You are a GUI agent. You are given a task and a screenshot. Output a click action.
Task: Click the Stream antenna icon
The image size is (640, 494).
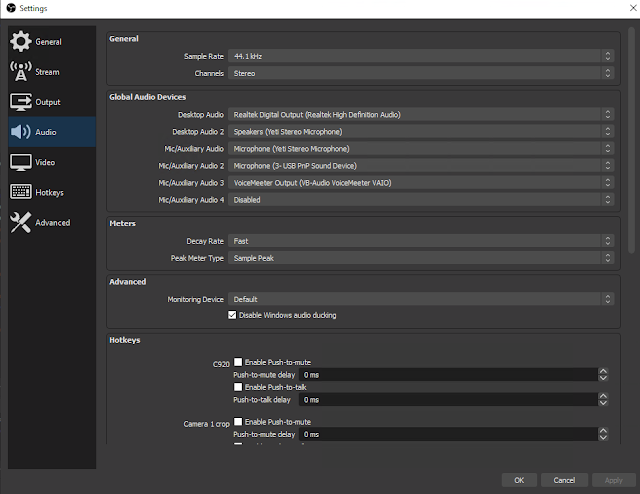[x=20, y=71]
